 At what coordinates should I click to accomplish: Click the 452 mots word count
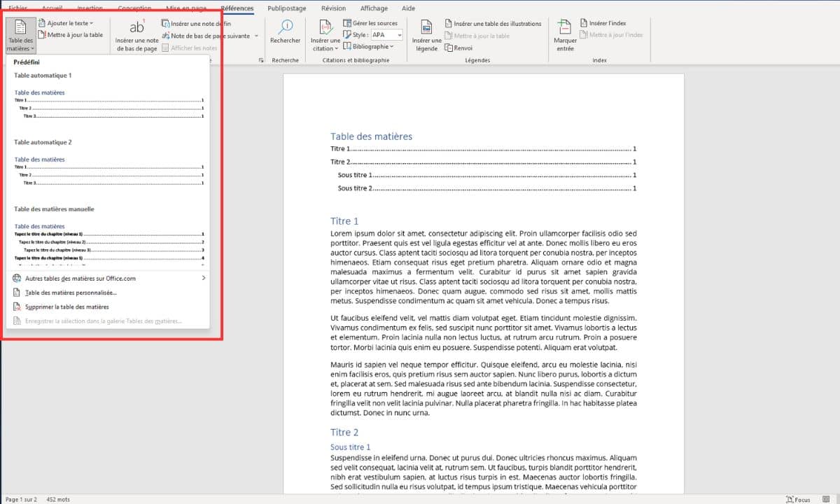(x=58, y=499)
